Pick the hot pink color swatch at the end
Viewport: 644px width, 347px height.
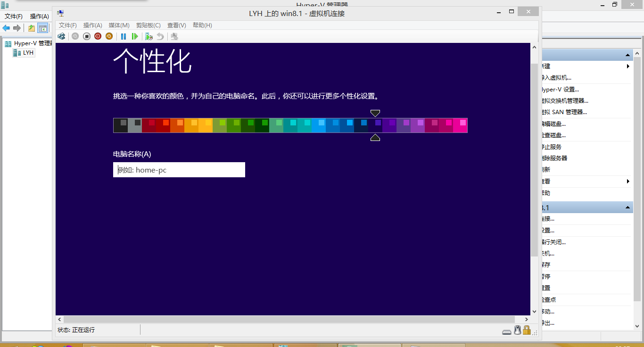[460, 125]
